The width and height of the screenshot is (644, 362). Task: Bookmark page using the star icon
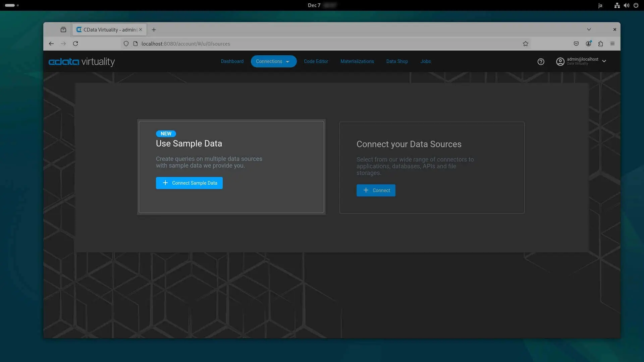pyautogui.click(x=525, y=44)
